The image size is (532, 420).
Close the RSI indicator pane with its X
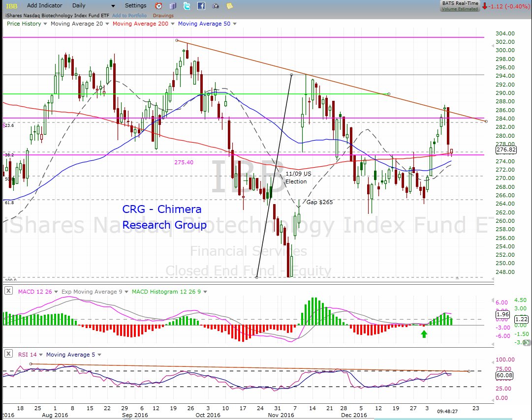[x=8, y=354]
